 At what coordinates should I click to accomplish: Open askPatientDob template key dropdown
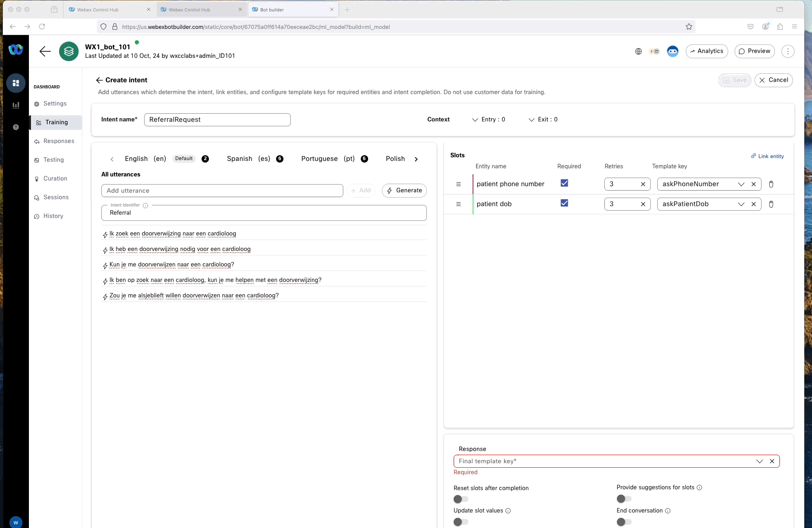tap(741, 204)
